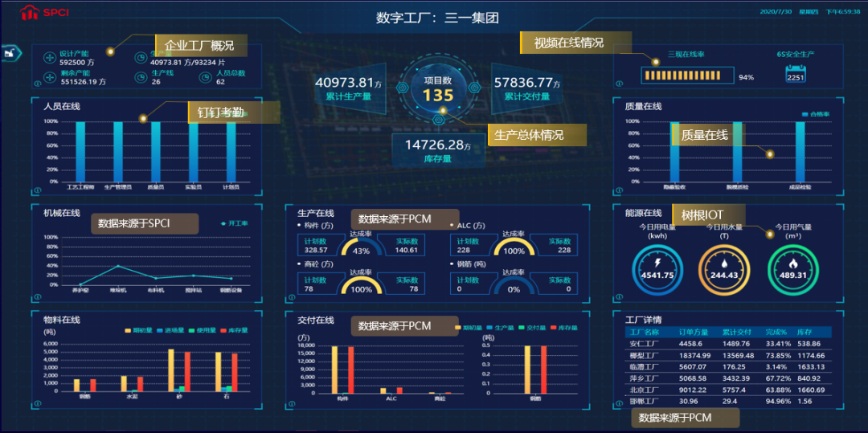Select the 萍乡工厂 table row
Viewport: 868px width, 433px height.
pyautogui.click(x=728, y=379)
